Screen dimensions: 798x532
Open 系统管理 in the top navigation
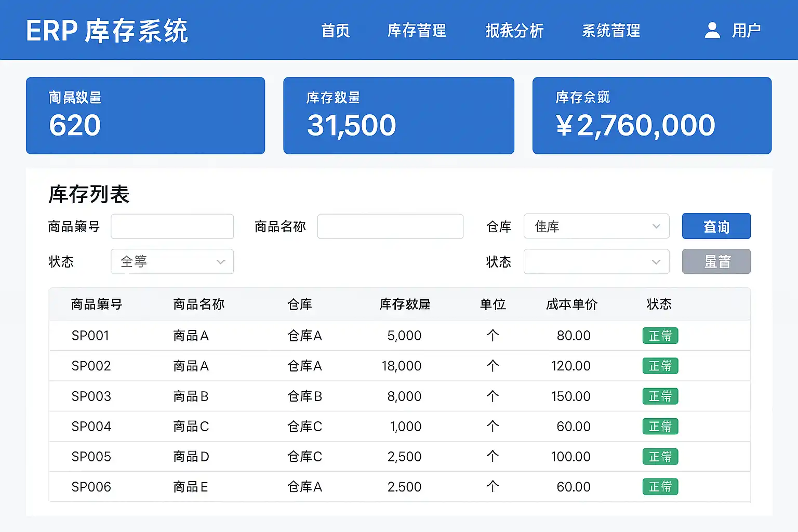click(611, 31)
